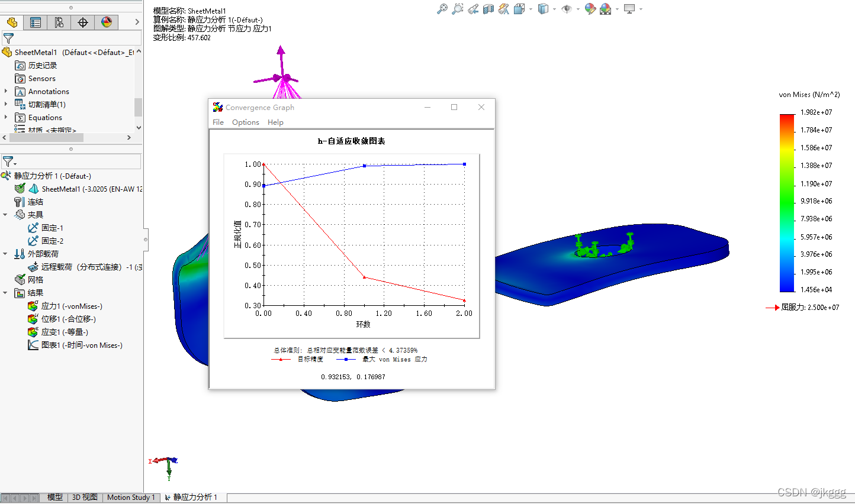
Task: Expand the Annotations folder
Action: 6,91
